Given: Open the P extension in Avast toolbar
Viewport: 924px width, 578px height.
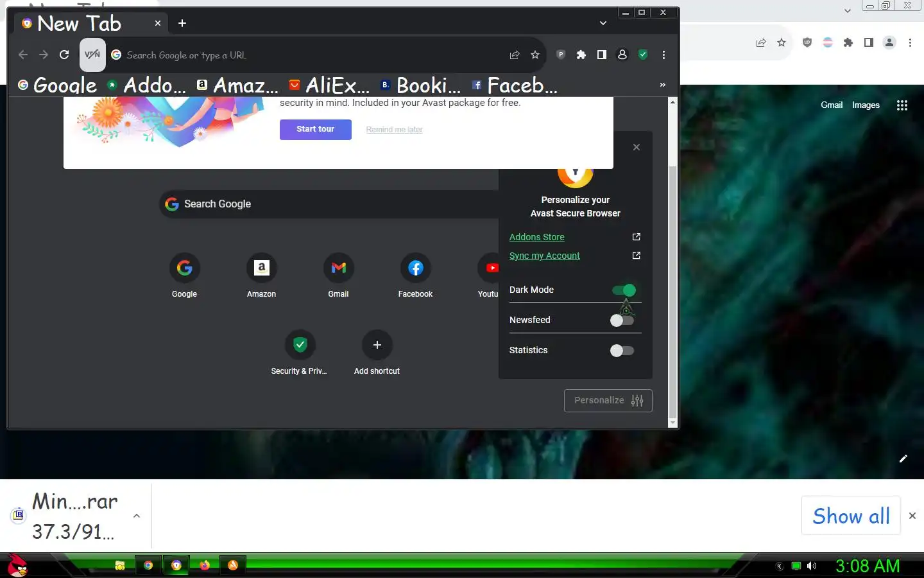Looking at the screenshot, I should point(561,55).
